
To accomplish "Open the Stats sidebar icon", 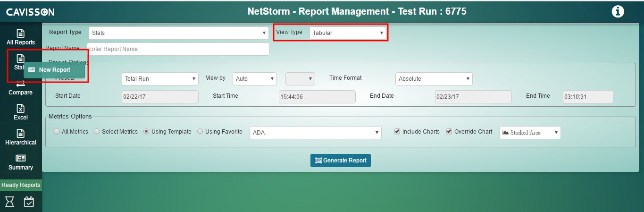I will coord(20,58).
